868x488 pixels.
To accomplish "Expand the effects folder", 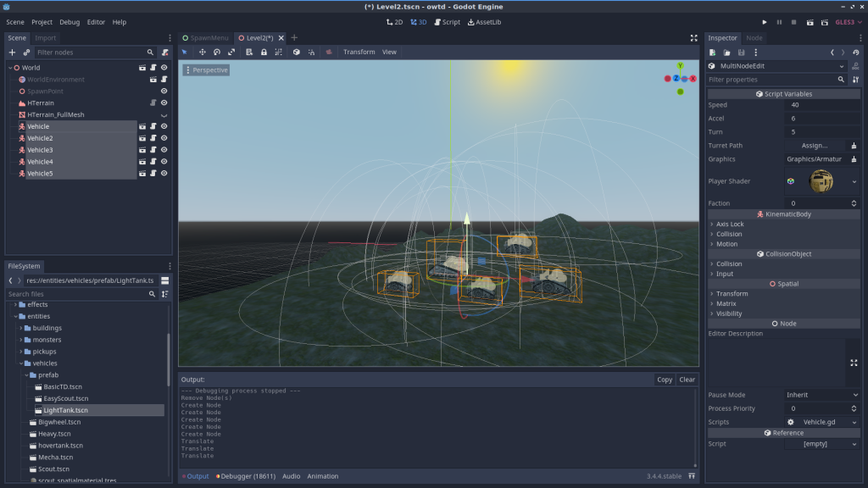I will (15, 305).
